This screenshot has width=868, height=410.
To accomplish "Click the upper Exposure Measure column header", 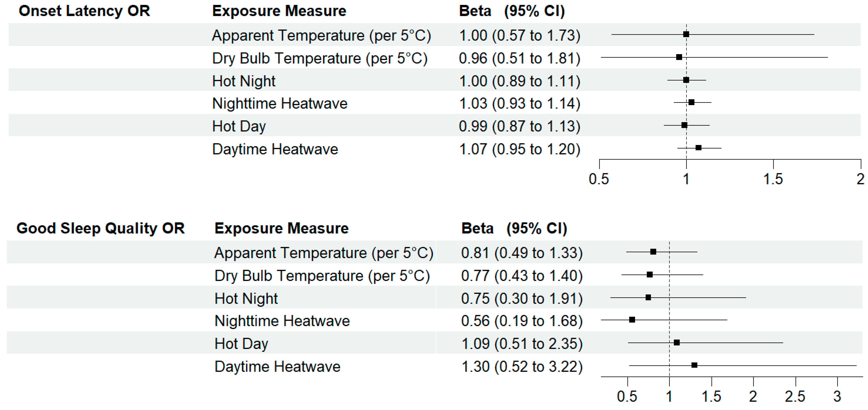I will click(279, 11).
